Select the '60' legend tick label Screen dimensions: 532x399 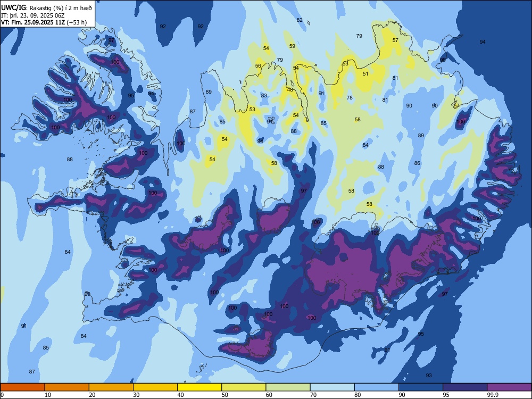click(x=269, y=395)
